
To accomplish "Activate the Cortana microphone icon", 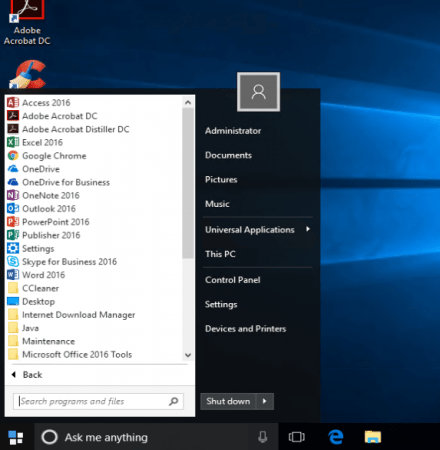I will [x=263, y=437].
